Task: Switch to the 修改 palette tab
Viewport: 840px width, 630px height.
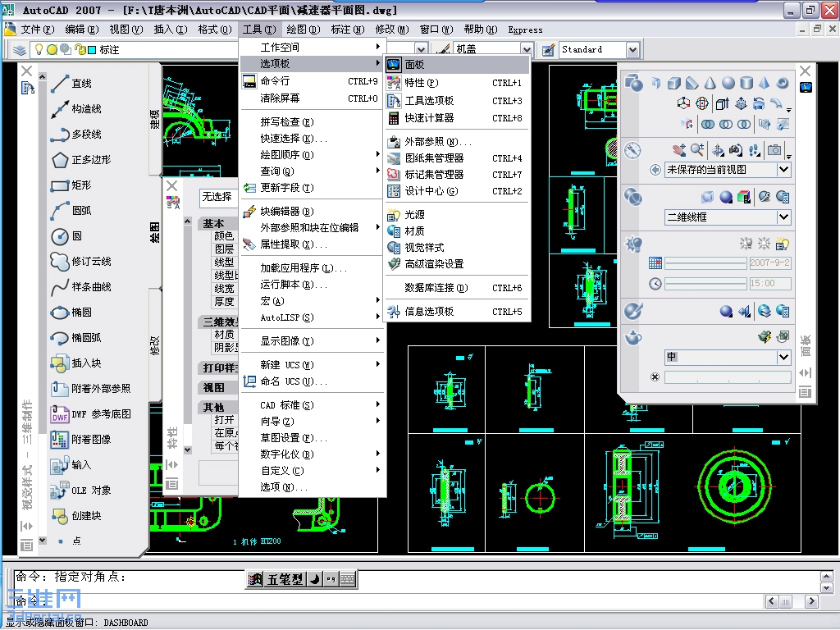Action: pyautogui.click(x=154, y=345)
